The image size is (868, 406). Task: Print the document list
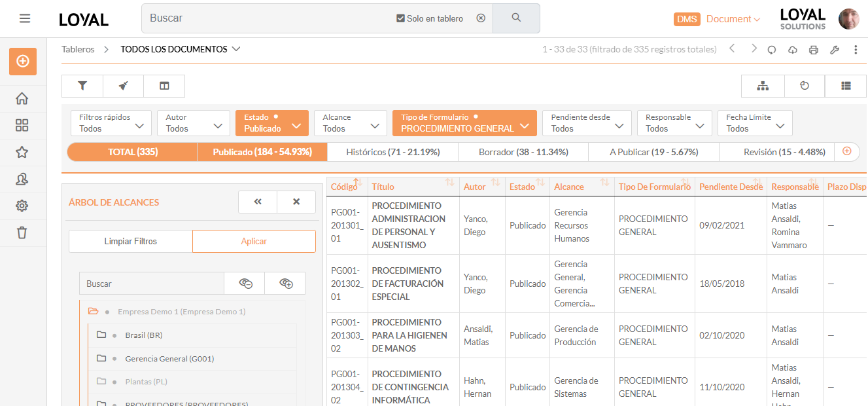point(813,49)
